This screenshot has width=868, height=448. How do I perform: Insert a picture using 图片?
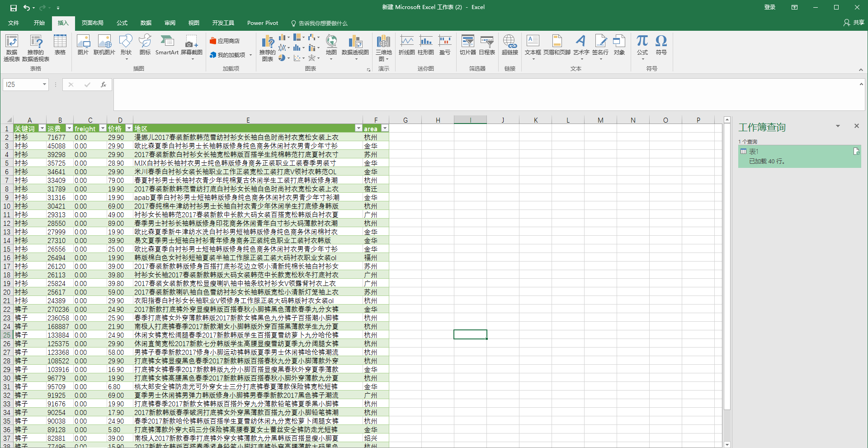(83, 45)
